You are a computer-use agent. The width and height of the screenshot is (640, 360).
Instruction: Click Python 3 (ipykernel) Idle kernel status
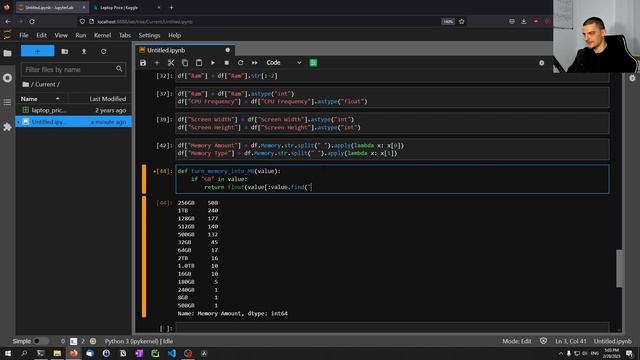click(x=139, y=341)
